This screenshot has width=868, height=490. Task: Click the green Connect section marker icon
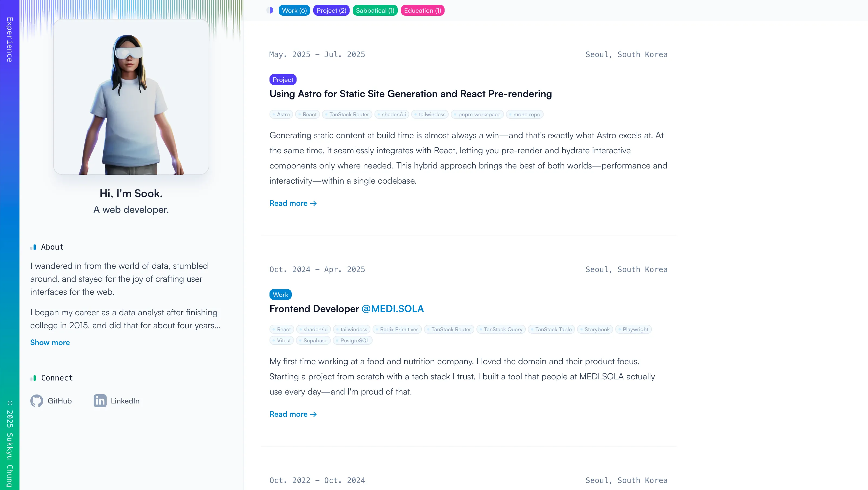click(x=33, y=378)
